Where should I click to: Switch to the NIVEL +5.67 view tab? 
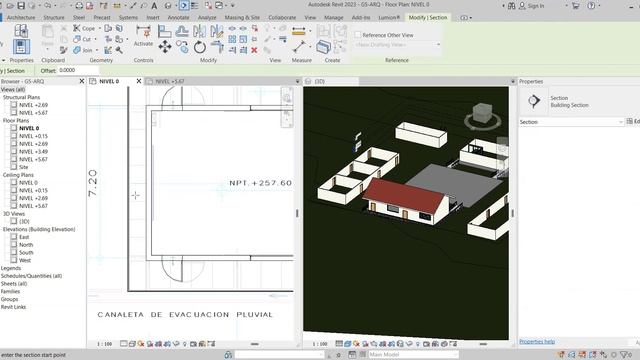(x=170, y=81)
